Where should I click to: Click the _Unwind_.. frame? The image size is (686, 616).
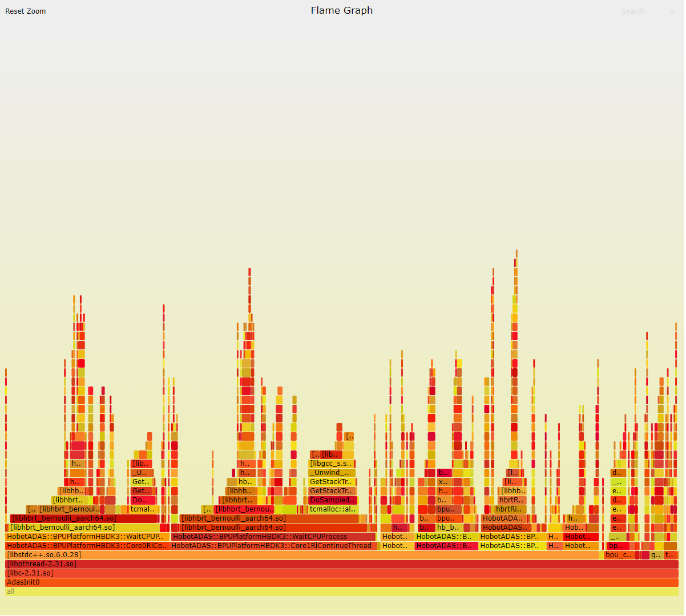point(332,473)
